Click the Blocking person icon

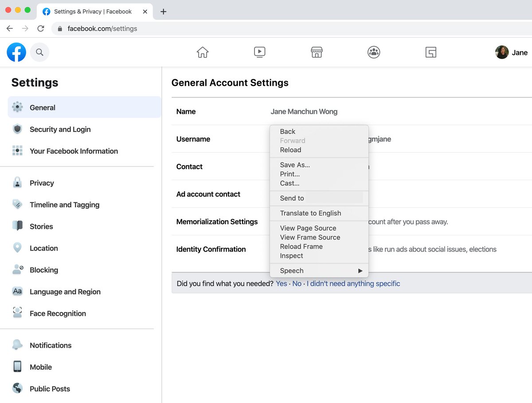point(17,269)
